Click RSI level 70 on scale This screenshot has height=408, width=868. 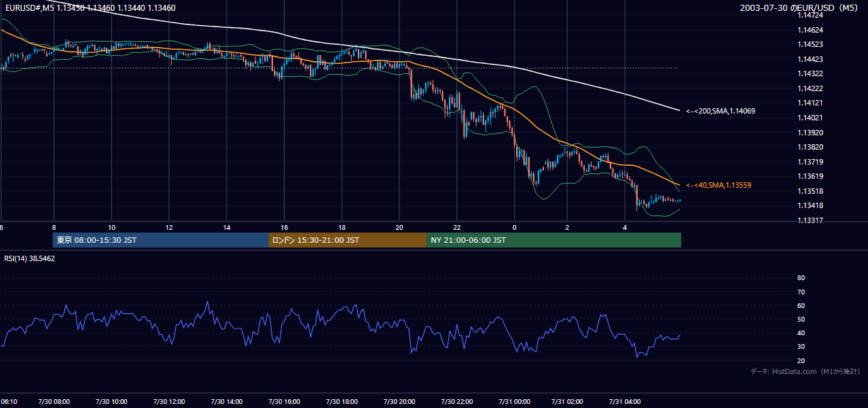pos(801,292)
